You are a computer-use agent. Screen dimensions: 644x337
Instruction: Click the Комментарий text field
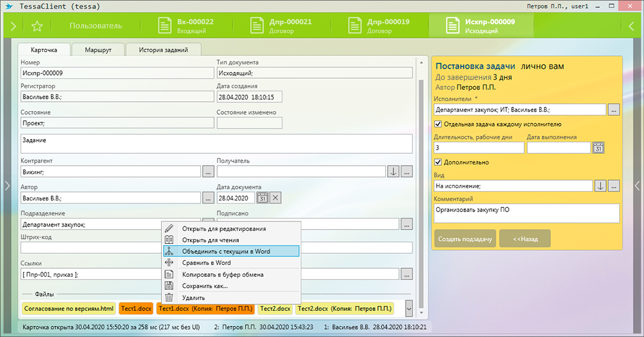click(x=527, y=213)
